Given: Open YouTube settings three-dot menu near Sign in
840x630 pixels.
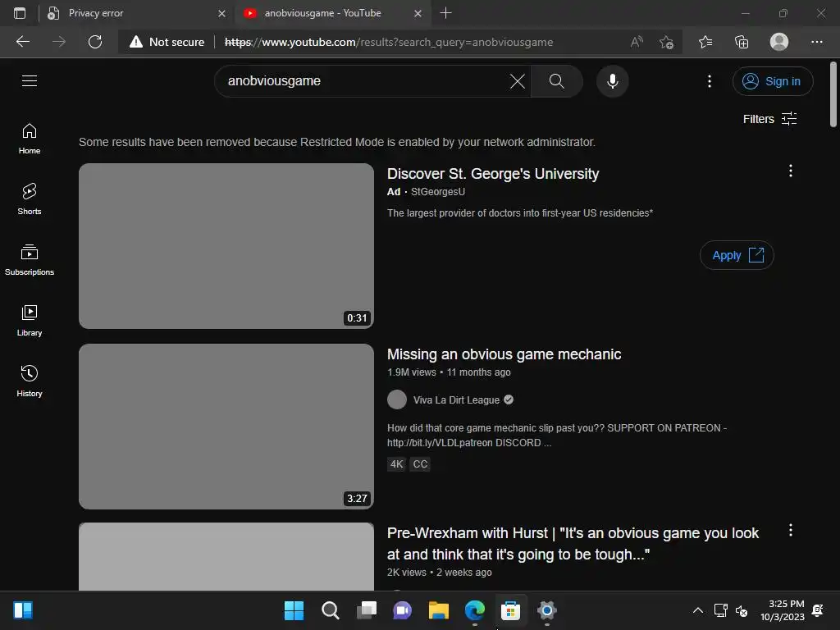Looking at the screenshot, I should point(710,81).
